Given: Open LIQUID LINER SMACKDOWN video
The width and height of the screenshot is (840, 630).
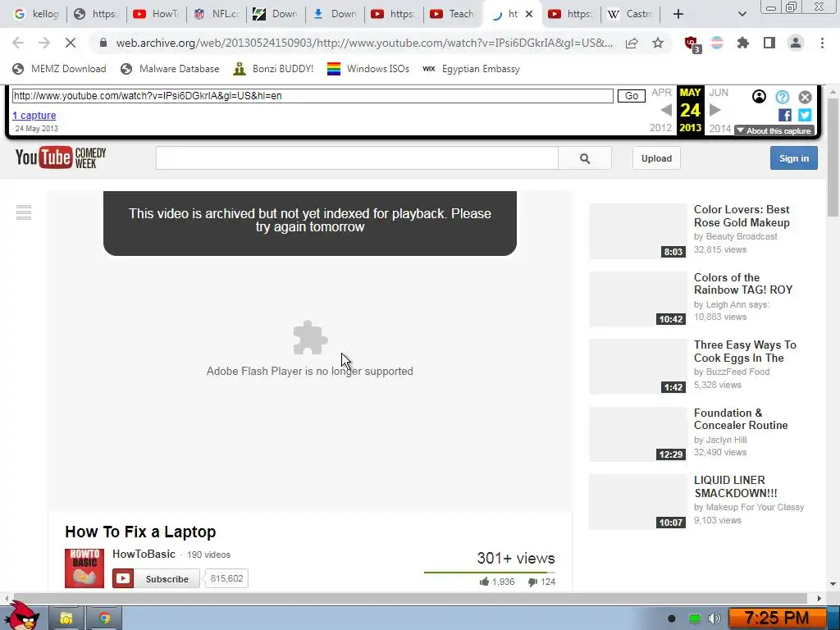Looking at the screenshot, I should pos(735,486).
